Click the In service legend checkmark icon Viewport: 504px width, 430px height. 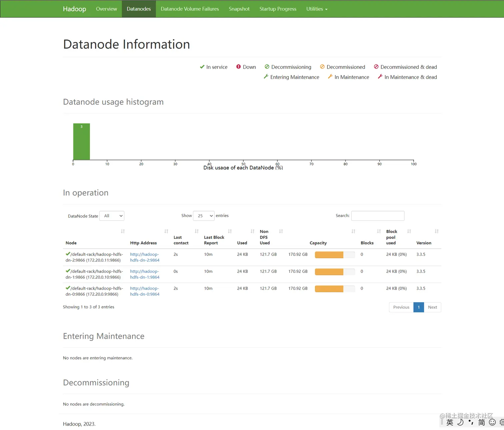coord(202,67)
